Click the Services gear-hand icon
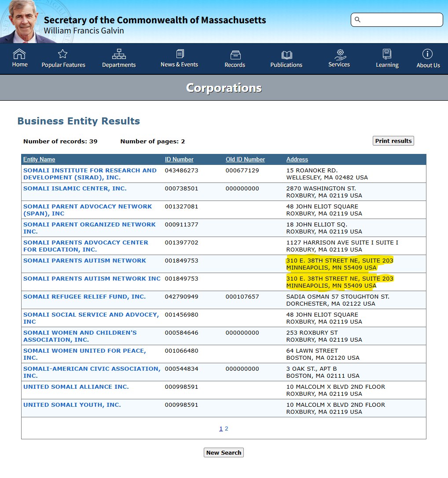Image resolution: width=448 pixels, height=478 pixels. tap(340, 54)
